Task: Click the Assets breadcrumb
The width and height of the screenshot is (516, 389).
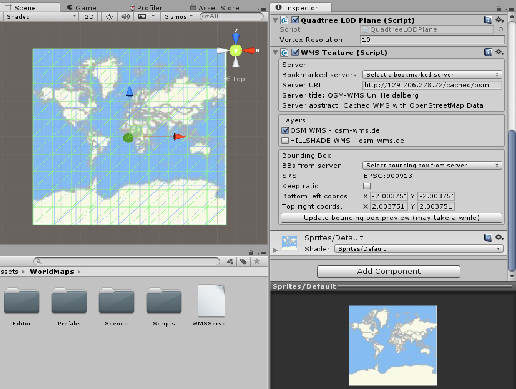Action: 9,272
